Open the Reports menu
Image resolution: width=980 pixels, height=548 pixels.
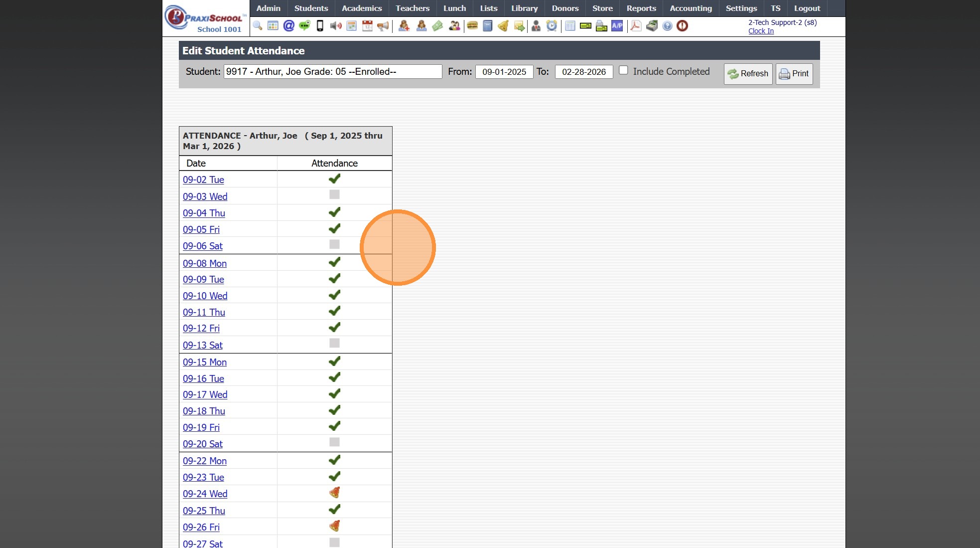(641, 8)
